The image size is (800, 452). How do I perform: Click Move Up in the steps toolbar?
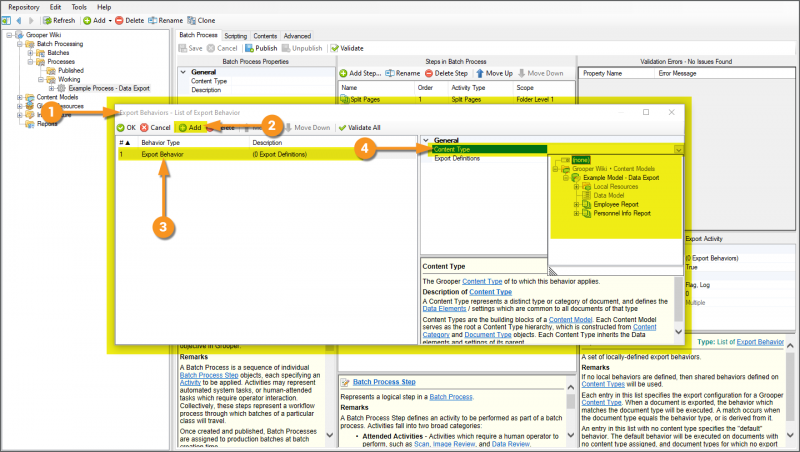point(493,73)
